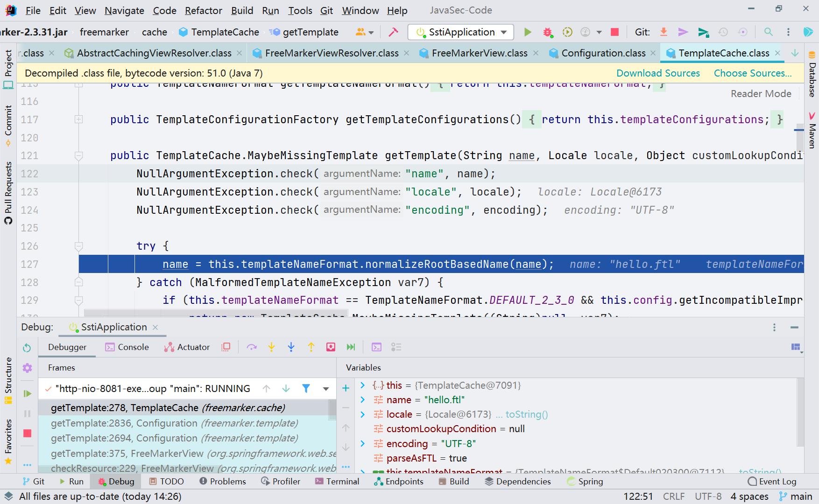The width and height of the screenshot is (819, 504).
Task: Click the Choose Sources link
Action: 752,73
